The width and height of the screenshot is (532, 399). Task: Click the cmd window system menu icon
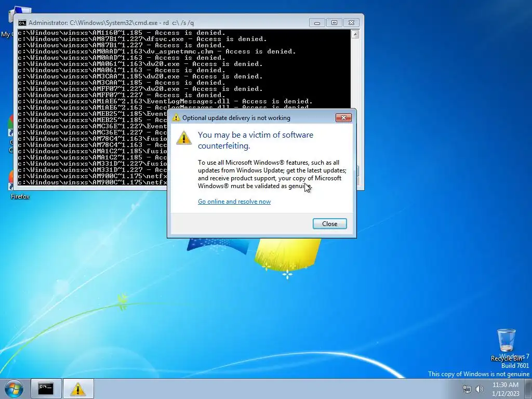tap(22, 23)
